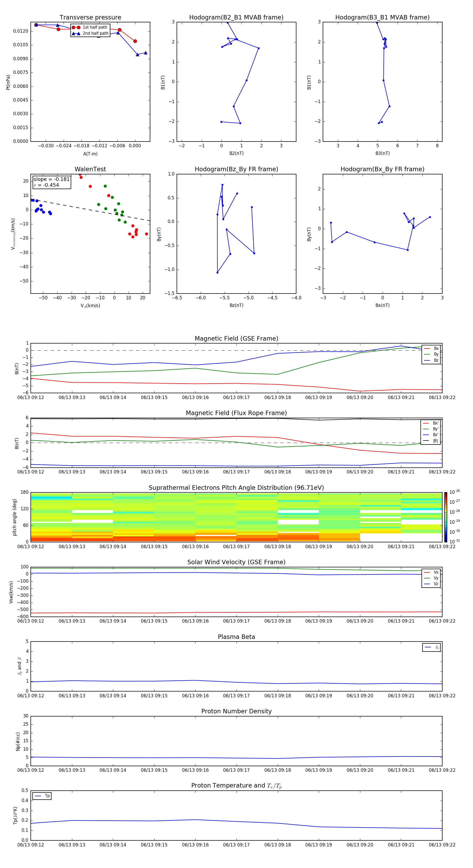473x868 pixels.
Task: Click the "Proton Number Density" title
Action: (x=236, y=711)
